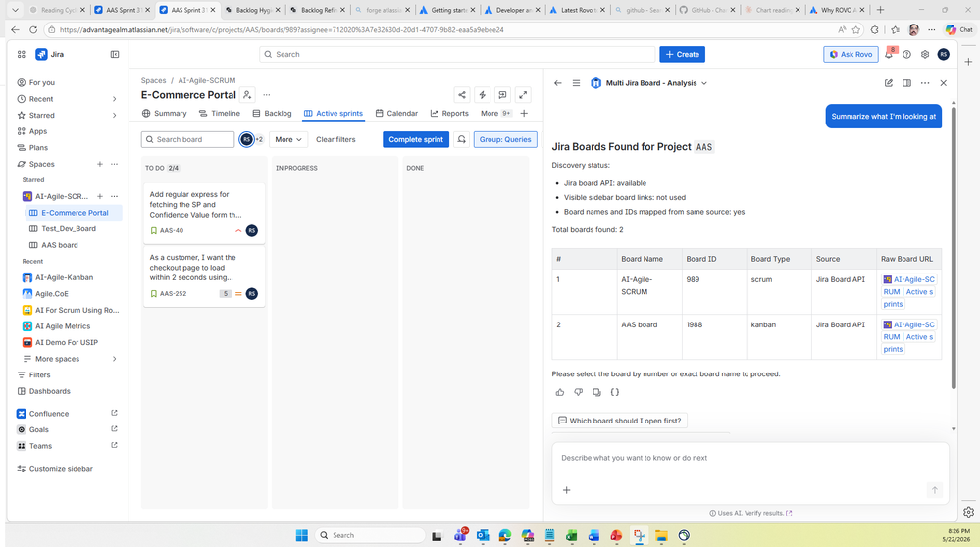The width and height of the screenshot is (980, 547).
Task: Select the Active sprints tab
Action: pos(334,114)
